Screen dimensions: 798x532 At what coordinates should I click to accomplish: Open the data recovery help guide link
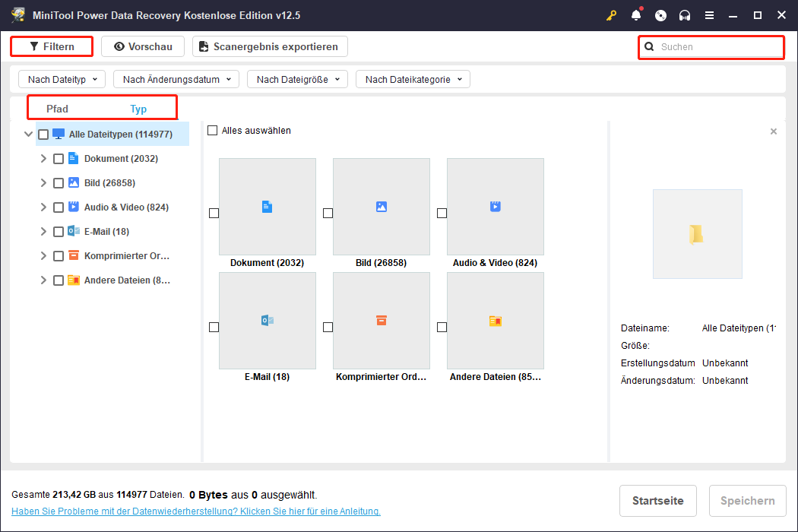click(196, 511)
